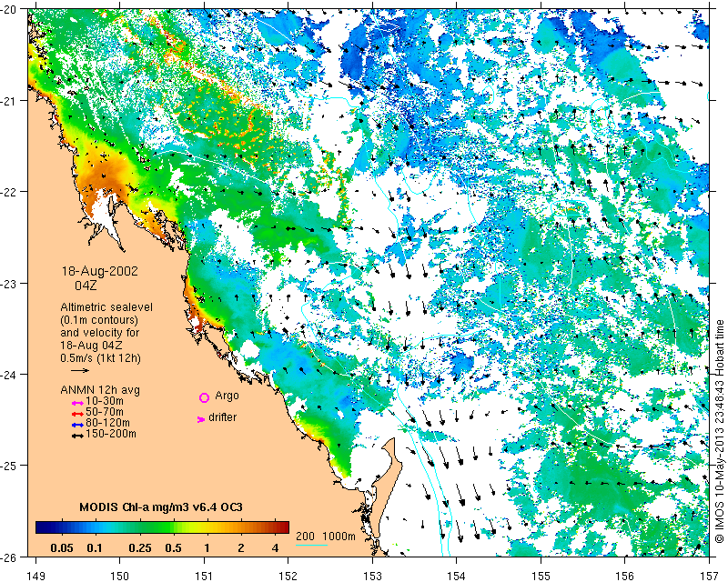Click the longitude axis label 154
The width and height of the screenshot is (728, 582).
coord(457,576)
